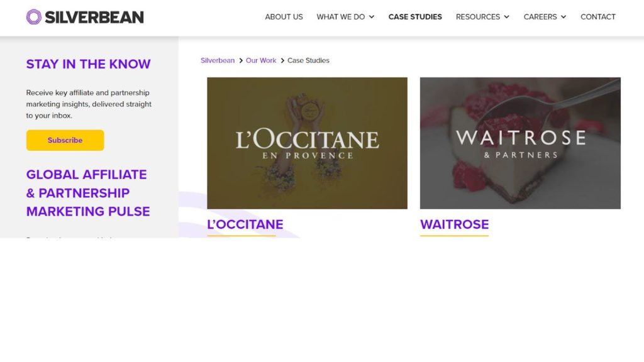Screen dimensions: 644x362
Task: Select the Case Studies breadcrumb text
Action: pyautogui.click(x=308, y=60)
